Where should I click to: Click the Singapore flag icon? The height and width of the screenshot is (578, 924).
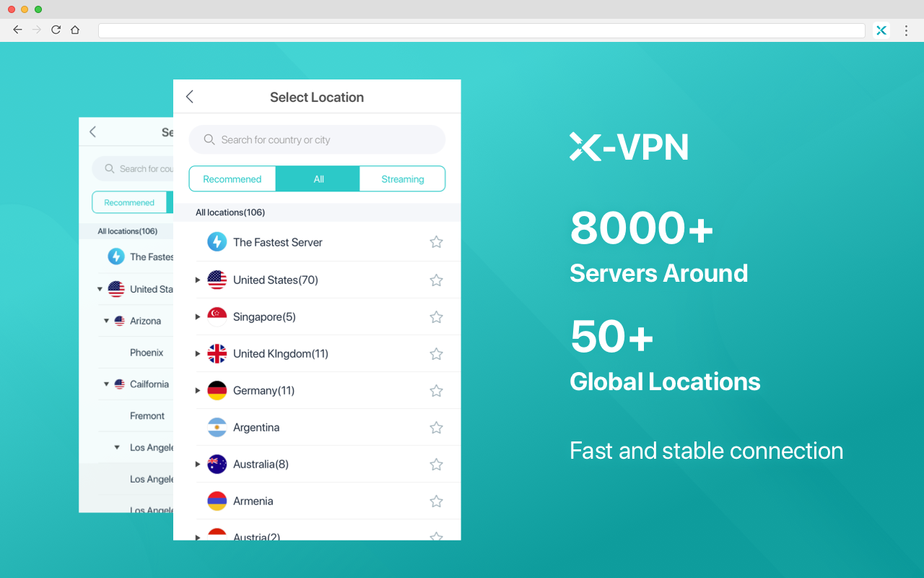coord(217,316)
